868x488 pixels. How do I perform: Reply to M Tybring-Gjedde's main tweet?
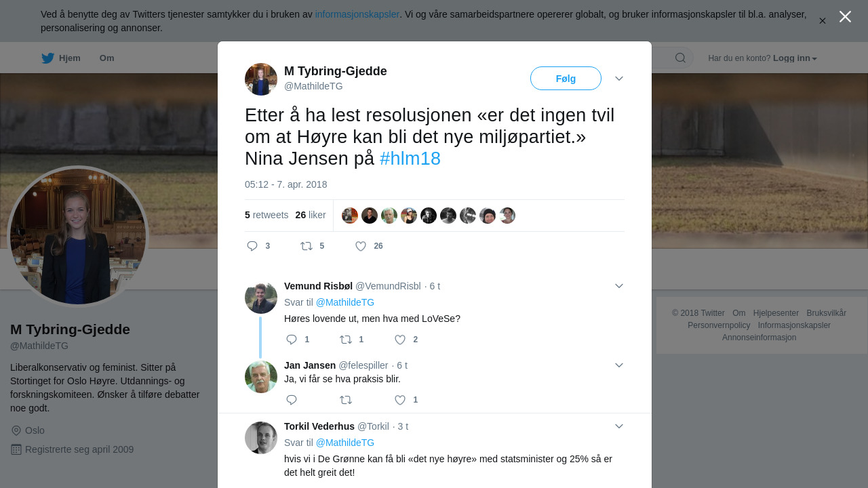(252, 246)
